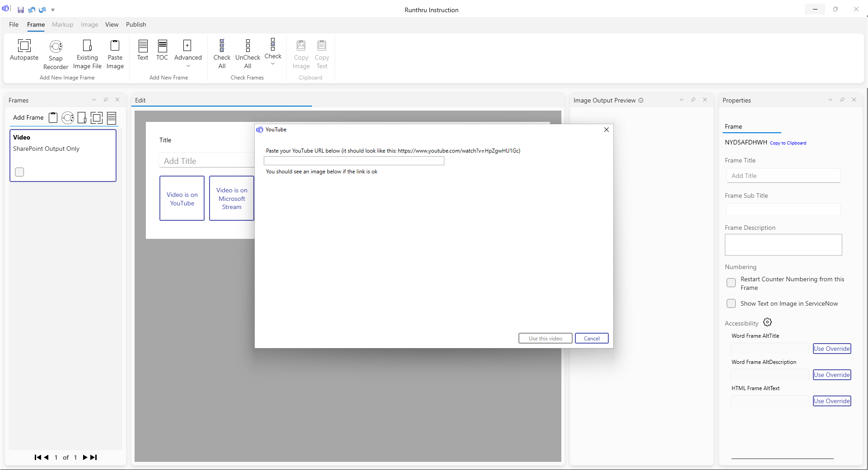Click the Autopaste icon in the ribbon
This screenshot has height=470, width=868.
coord(24,46)
